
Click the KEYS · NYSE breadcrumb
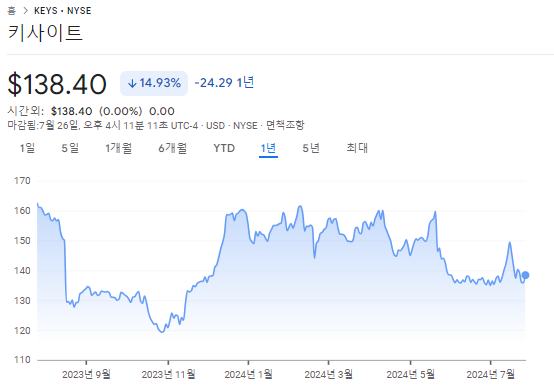(x=63, y=11)
